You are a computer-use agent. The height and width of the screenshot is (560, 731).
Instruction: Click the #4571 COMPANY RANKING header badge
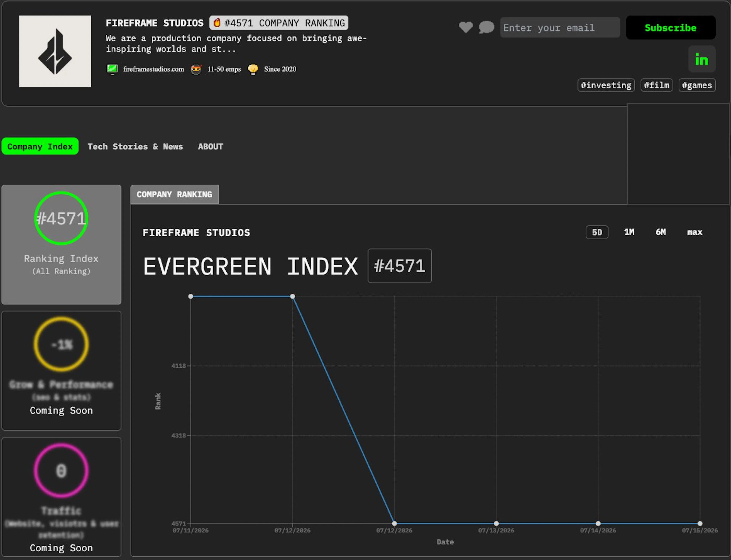279,23
